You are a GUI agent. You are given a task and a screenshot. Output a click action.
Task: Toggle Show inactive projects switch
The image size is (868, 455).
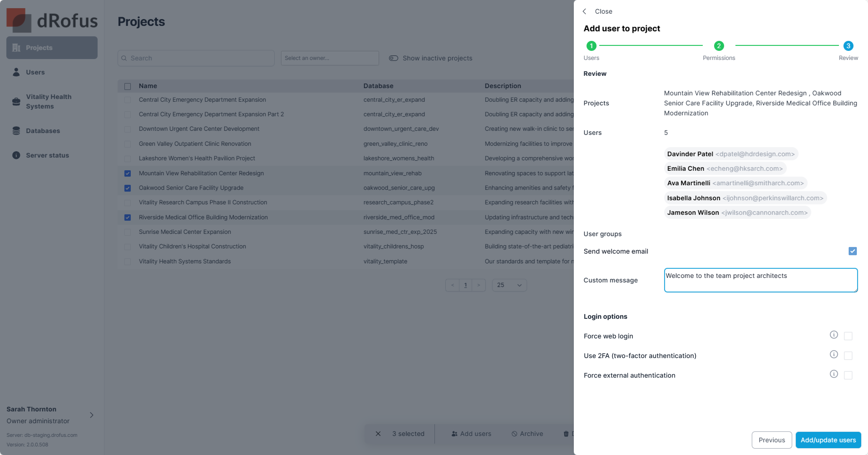(394, 58)
